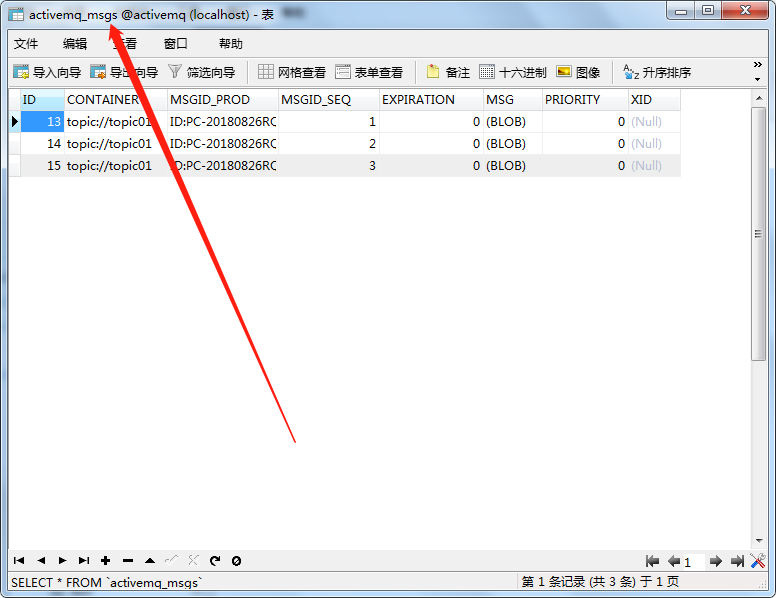Select the cell with ID 14

[x=43, y=144]
